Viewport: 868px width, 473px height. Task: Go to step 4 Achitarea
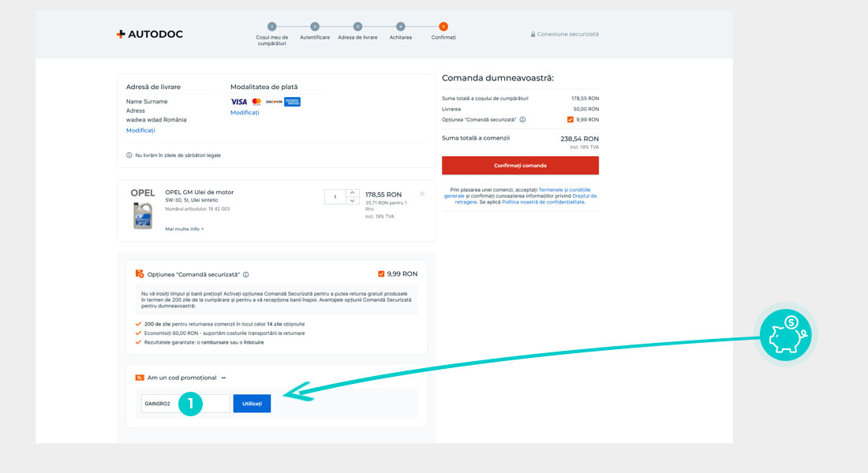[x=400, y=27]
